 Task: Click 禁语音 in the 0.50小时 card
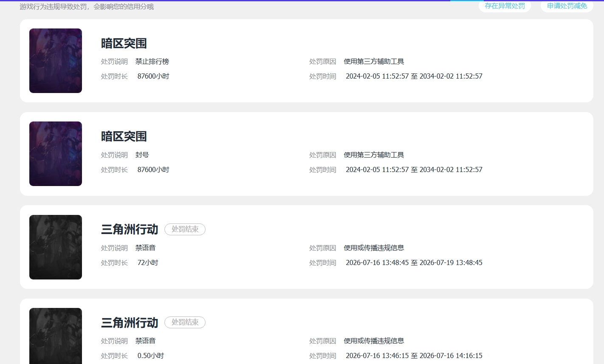[146, 341]
